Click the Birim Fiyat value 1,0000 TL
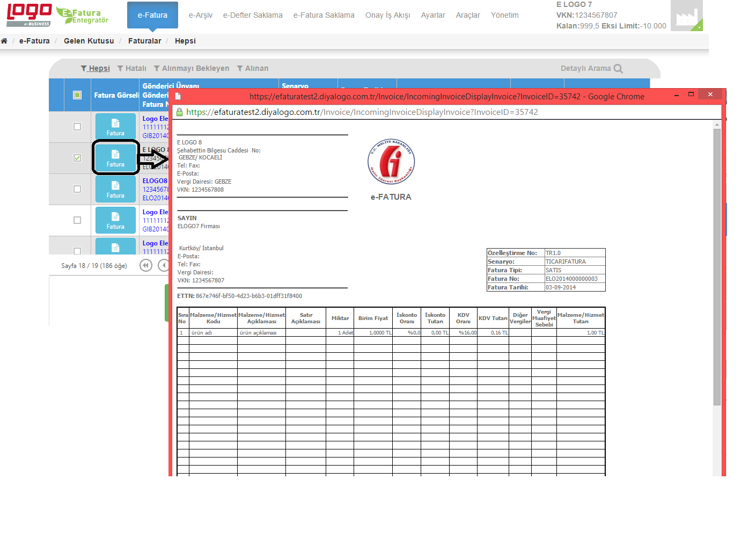The height and width of the screenshot is (559, 756). point(380,333)
